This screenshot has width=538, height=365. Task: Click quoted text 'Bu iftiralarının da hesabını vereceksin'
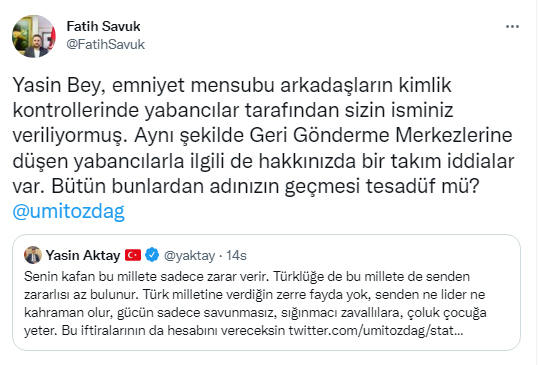click(x=173, y=331)
